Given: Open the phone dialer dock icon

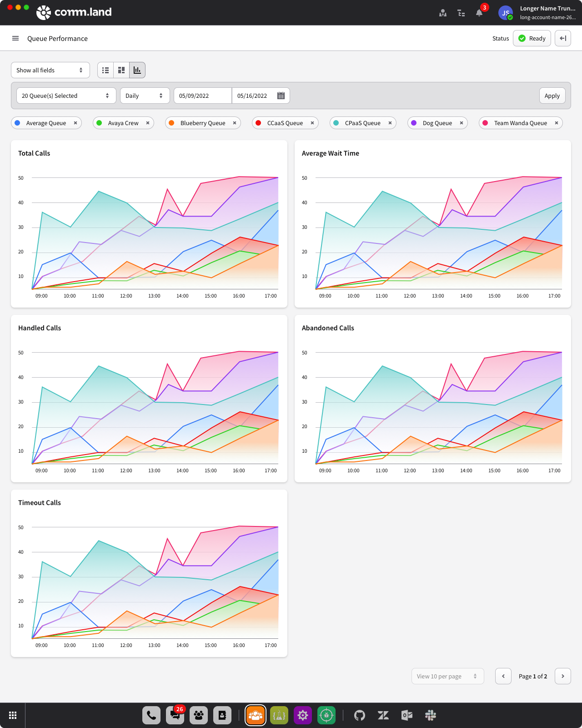Looking at the screenshot, I should (151, 715).
